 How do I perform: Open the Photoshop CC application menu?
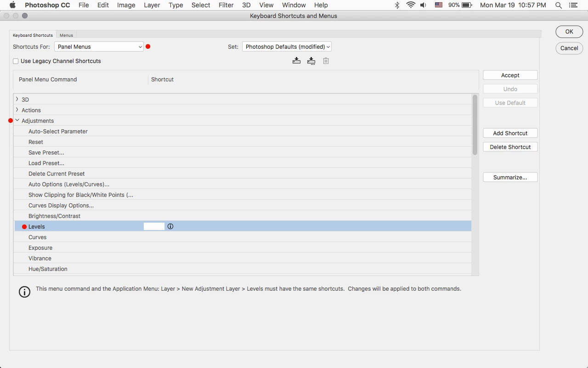47,5
